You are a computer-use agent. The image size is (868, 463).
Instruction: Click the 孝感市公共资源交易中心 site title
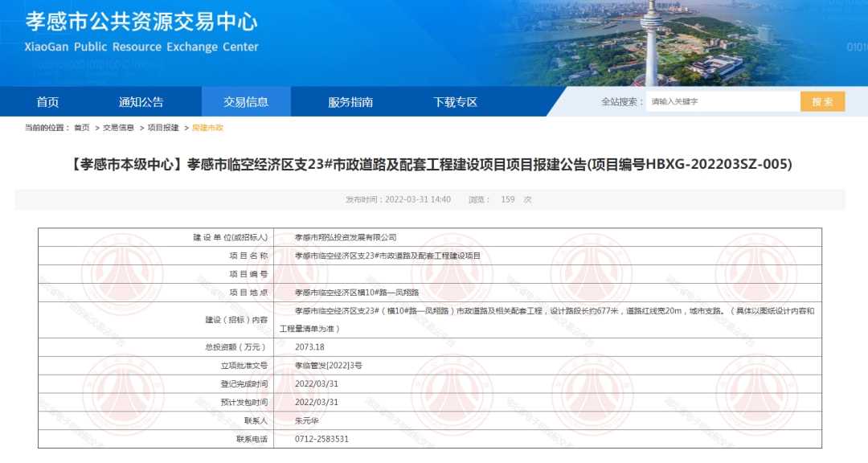click(141, 22)
